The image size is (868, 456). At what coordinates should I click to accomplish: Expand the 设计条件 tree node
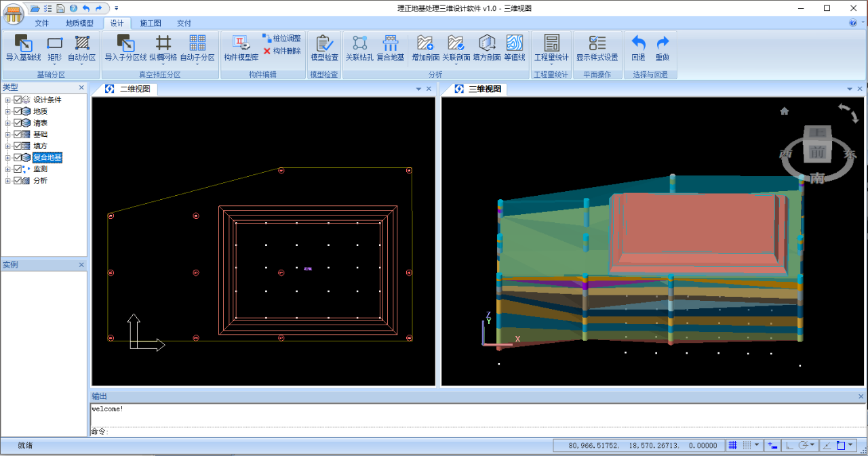(7, 100)
